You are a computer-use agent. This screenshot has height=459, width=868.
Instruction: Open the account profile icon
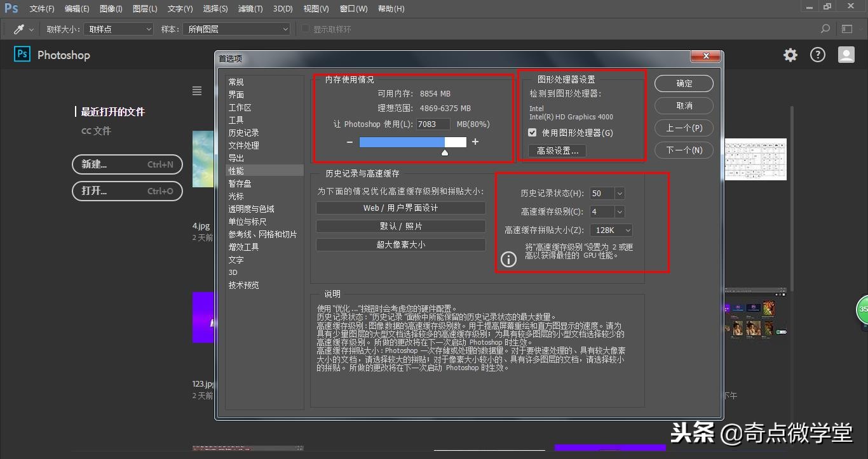point(846,55)
